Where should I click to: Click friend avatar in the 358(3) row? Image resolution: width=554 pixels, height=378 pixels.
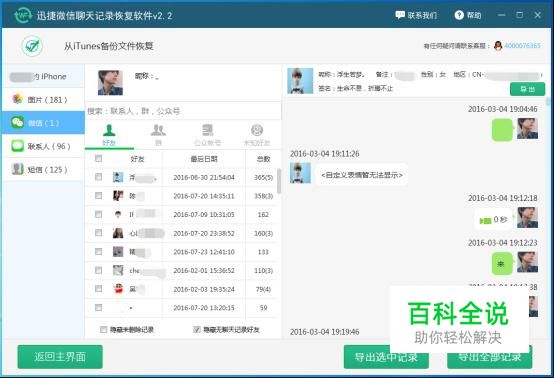click(118, 196)
